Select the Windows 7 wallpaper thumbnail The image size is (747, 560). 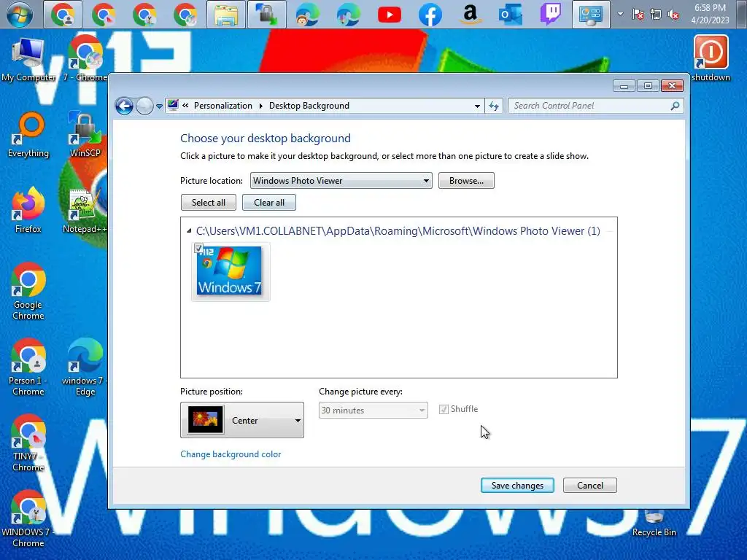tap(230, 271)
